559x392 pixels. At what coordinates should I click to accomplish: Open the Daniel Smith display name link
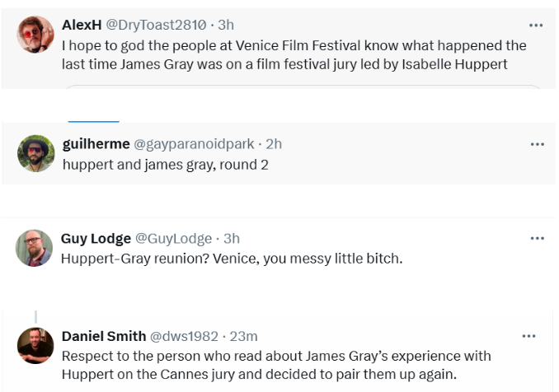coord(102,336)
